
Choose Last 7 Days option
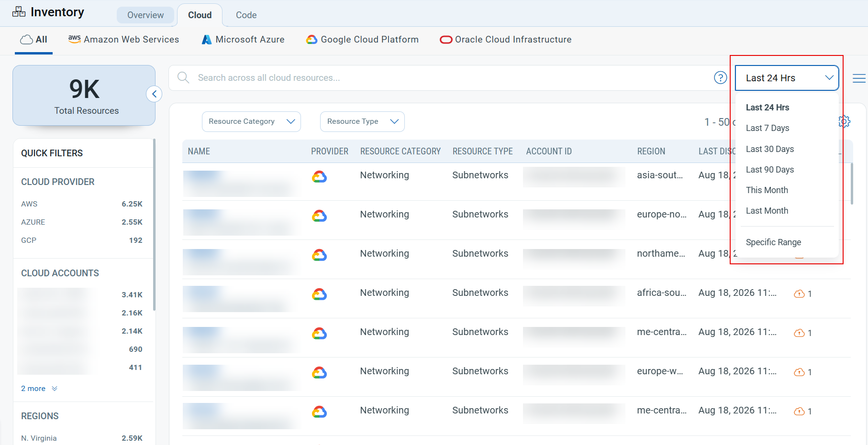(768, 128)
